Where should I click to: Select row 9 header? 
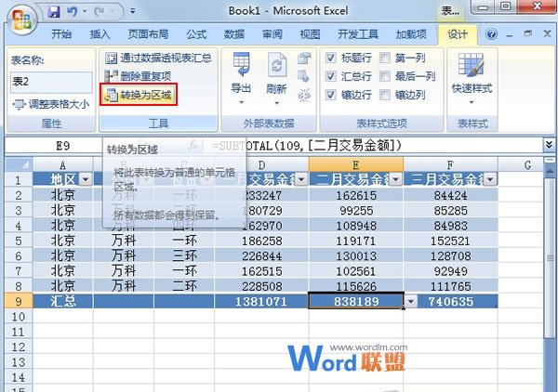tap(19, 301)
